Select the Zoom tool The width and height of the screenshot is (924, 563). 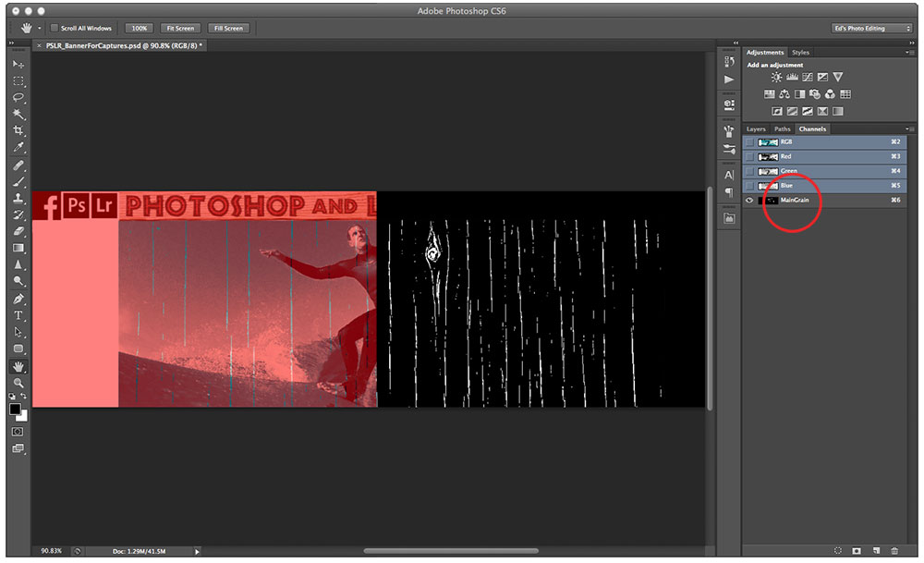click(18, 384)
